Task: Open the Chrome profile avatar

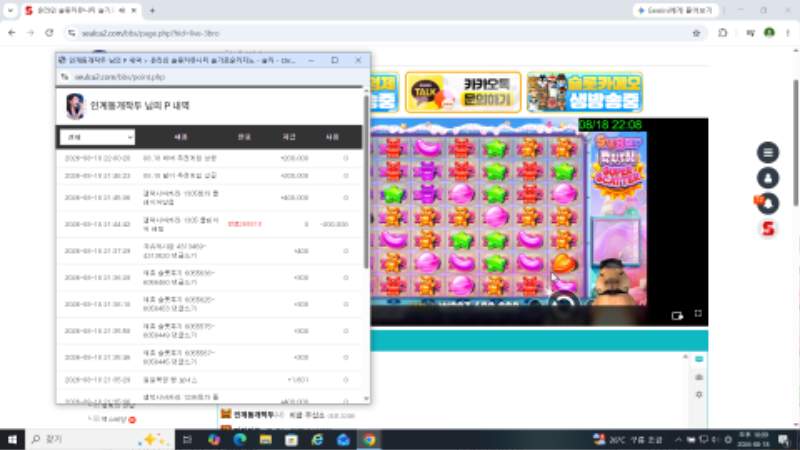Action: click(769, 33)
